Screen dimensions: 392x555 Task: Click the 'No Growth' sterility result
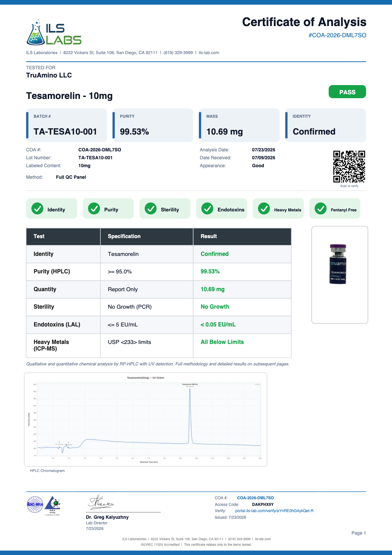click(215, 307)
